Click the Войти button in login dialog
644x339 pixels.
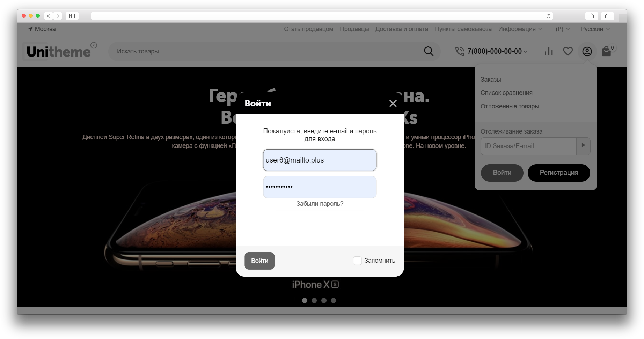click(259, 261)
